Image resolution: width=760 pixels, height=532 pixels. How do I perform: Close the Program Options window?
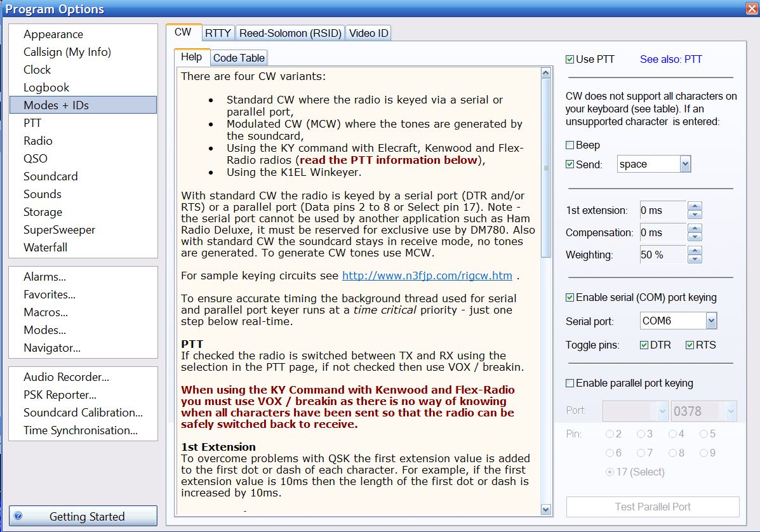click(752, 9)
